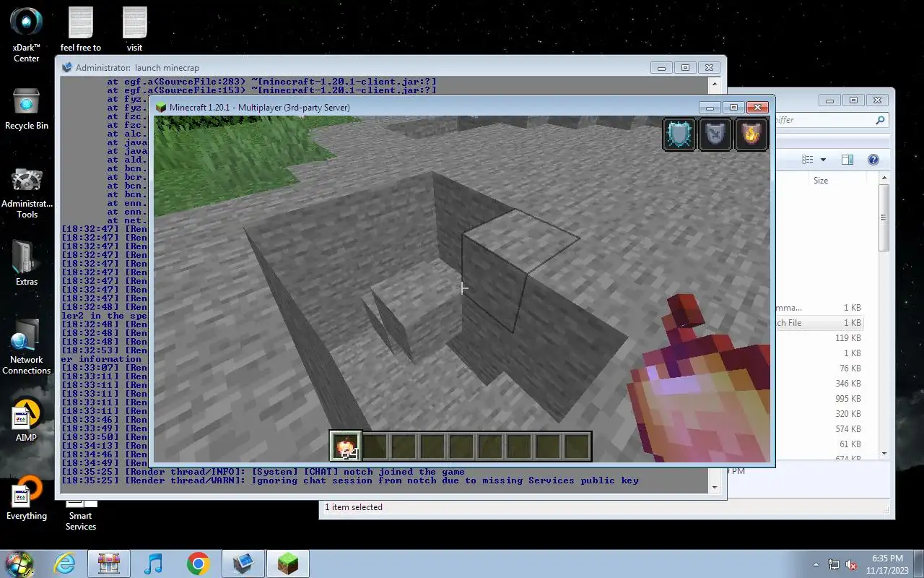Image resolution: width=924 pixels, height=578 pixels.
Task: Open Explorer help question mark
Action: [x=873, y=160]
